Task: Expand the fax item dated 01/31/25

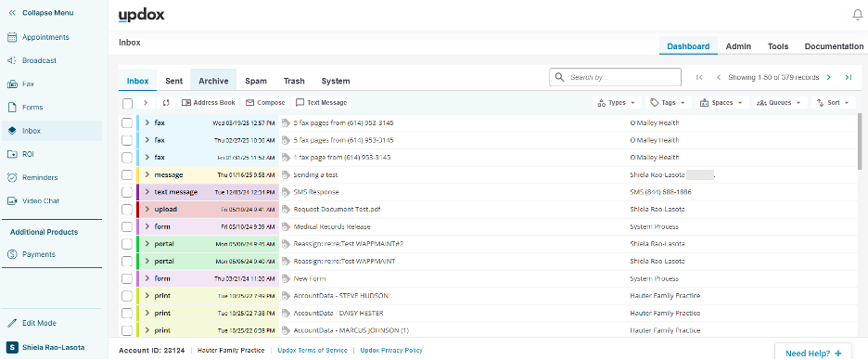Action: click(x=147, y=158)
